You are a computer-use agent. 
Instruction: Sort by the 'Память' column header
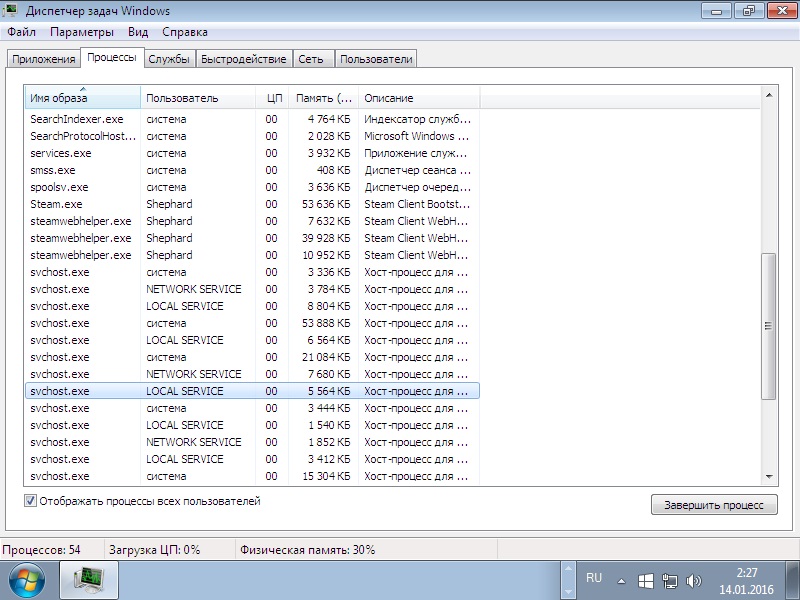pyautogui.click(x=323, y=97)
